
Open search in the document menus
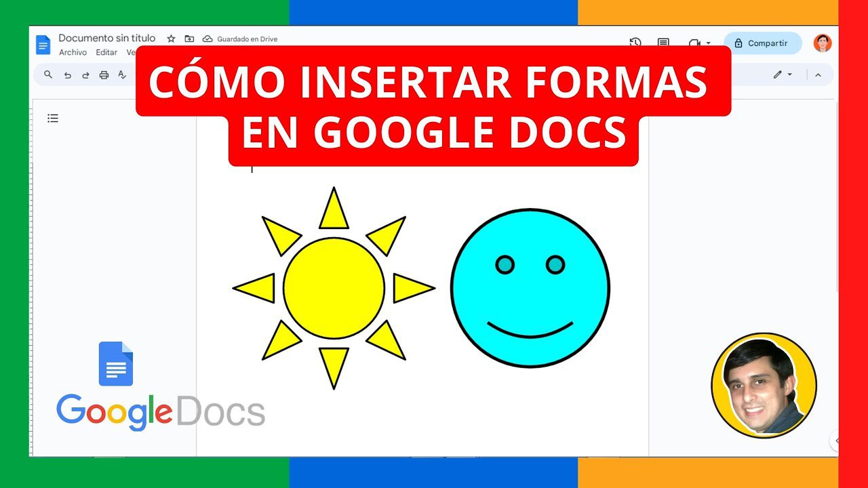(x=47, y=75)
